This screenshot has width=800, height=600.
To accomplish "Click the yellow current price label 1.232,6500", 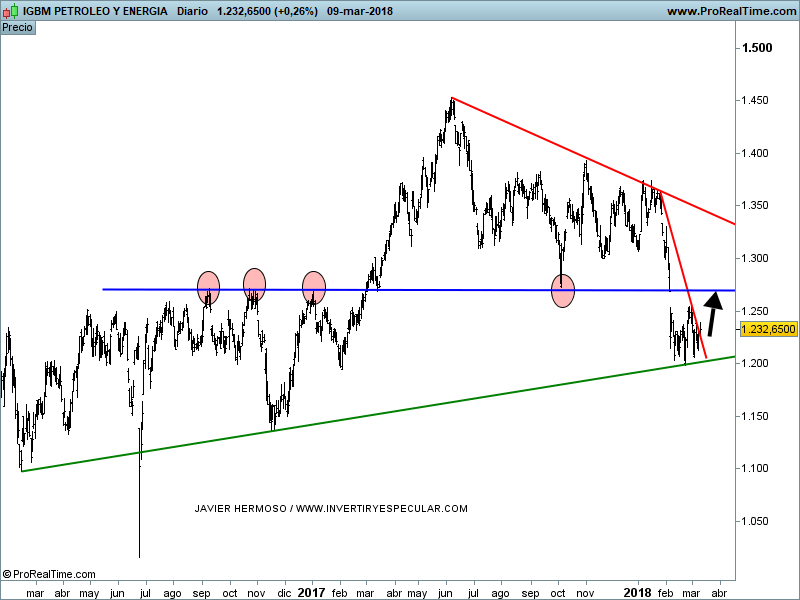I will click(769, 329).
